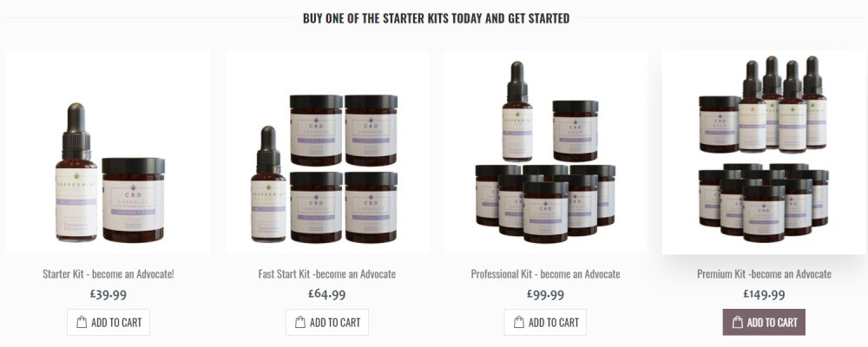
Task: Click the £39.99 price
Action: 108,294
